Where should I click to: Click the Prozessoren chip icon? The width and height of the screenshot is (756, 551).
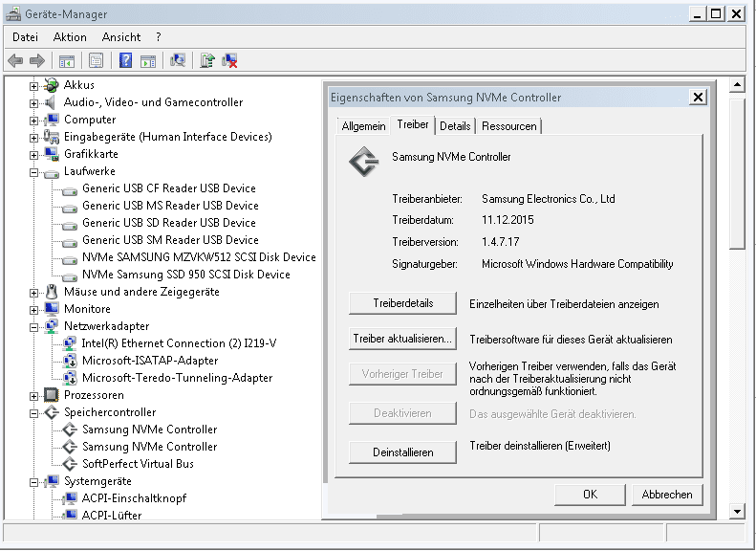click(x=51, y=395)
